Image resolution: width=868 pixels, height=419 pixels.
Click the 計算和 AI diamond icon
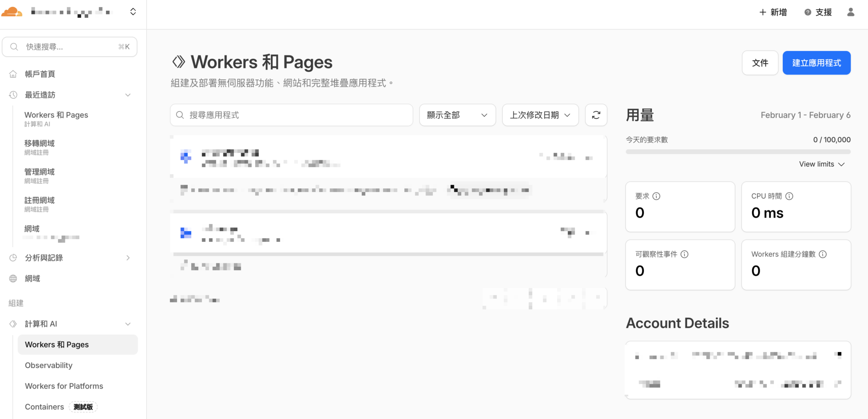point(13,324)
